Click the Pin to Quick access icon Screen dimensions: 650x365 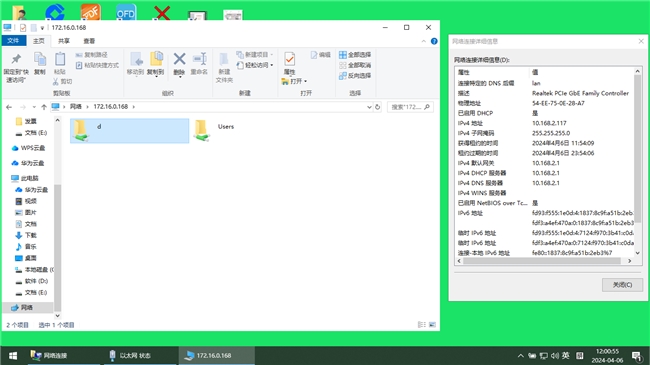[x=16, y=59]
